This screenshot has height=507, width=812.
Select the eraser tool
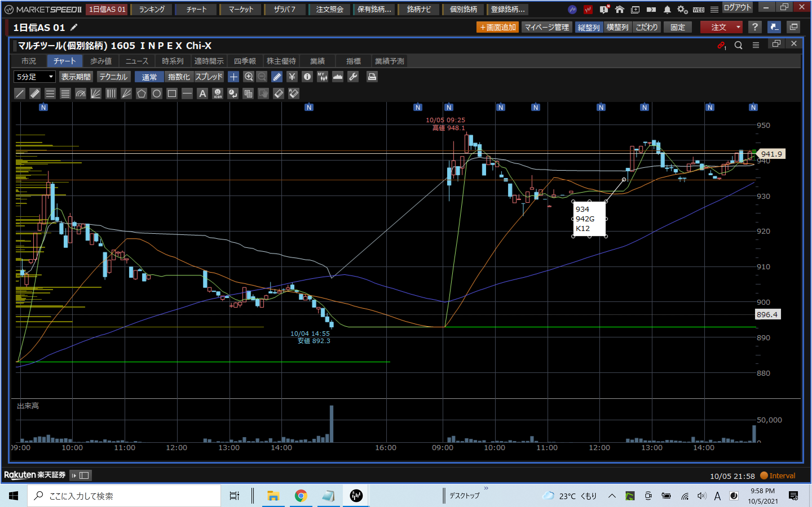tap(279, 94)
